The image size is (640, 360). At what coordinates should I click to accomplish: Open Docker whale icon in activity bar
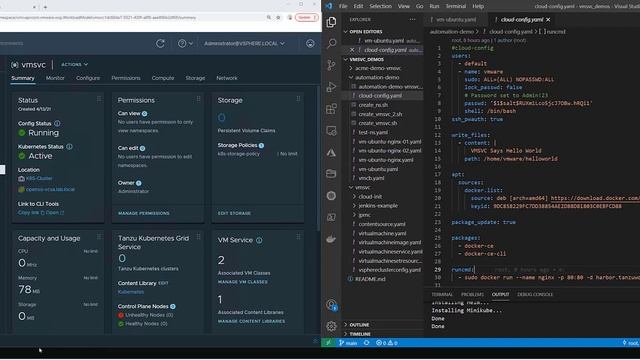pyautogui.click(x=331, y=239)
